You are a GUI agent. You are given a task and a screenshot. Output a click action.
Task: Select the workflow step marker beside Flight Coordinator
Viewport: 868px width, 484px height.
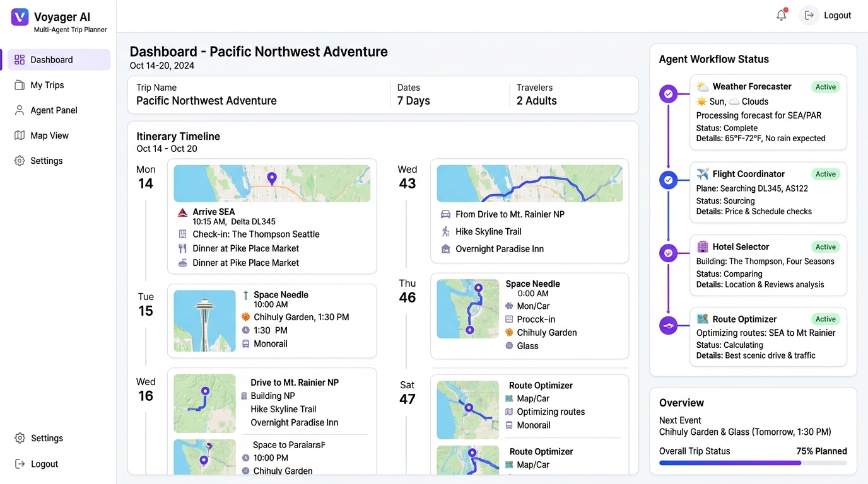click(668, 181)
